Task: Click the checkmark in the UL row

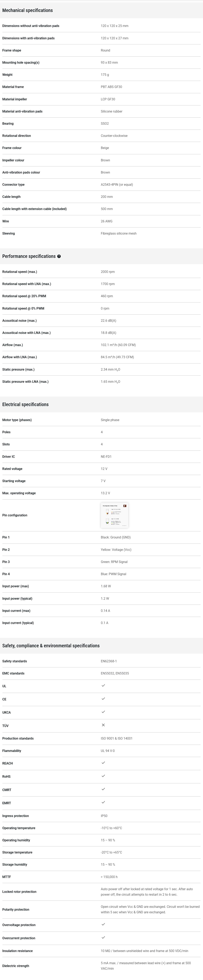Action: click(x=103, y=686)
